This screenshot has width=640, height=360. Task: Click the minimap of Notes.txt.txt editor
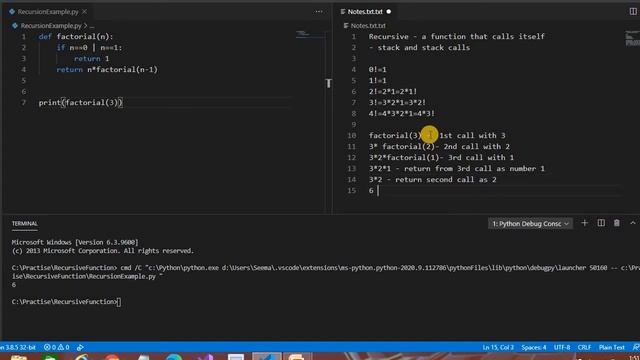point(632,38)
